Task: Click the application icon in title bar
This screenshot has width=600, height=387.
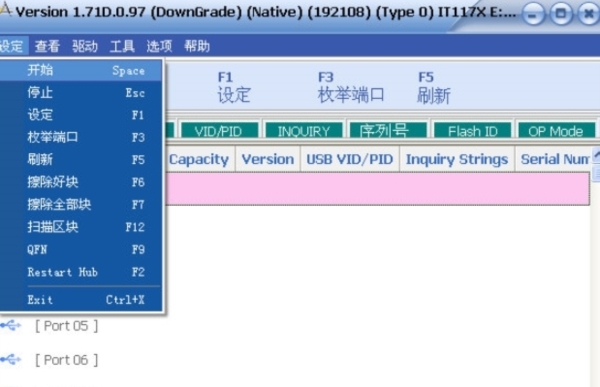Action: [5, 10]
